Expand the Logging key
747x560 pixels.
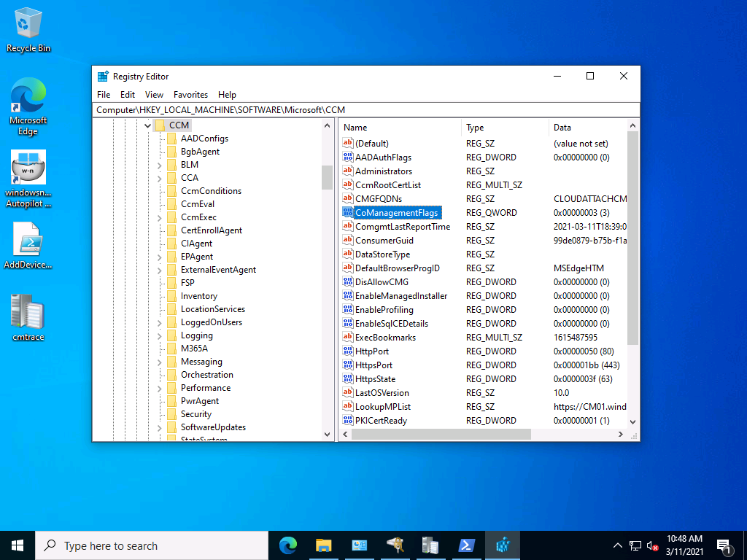pos(159,335)
